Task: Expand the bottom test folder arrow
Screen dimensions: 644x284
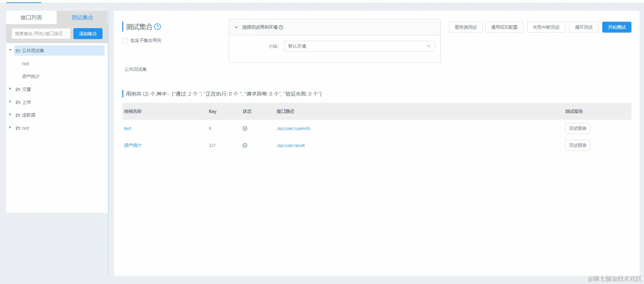Action: [10, 128]
